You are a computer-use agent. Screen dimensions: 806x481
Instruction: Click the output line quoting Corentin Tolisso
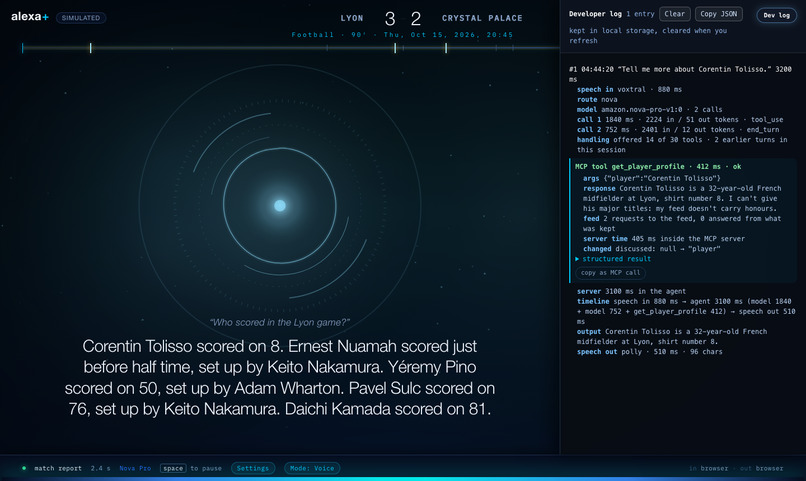pyautogui.click(x=672, y=337)
